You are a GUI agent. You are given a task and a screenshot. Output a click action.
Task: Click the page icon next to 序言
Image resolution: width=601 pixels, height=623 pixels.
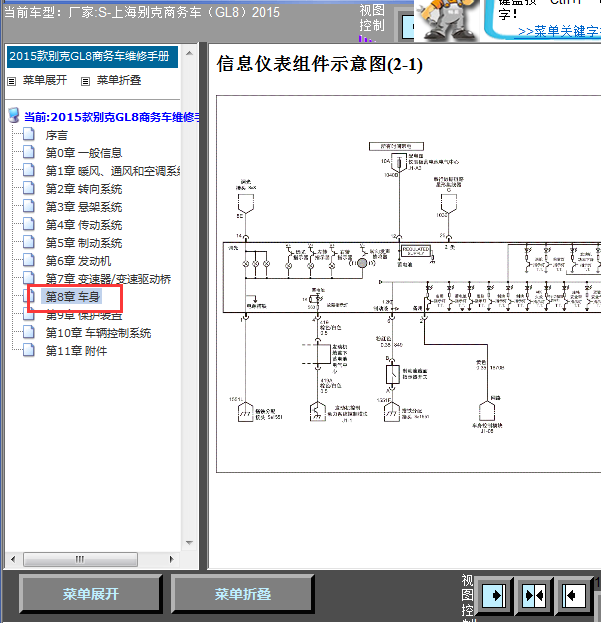29,135
